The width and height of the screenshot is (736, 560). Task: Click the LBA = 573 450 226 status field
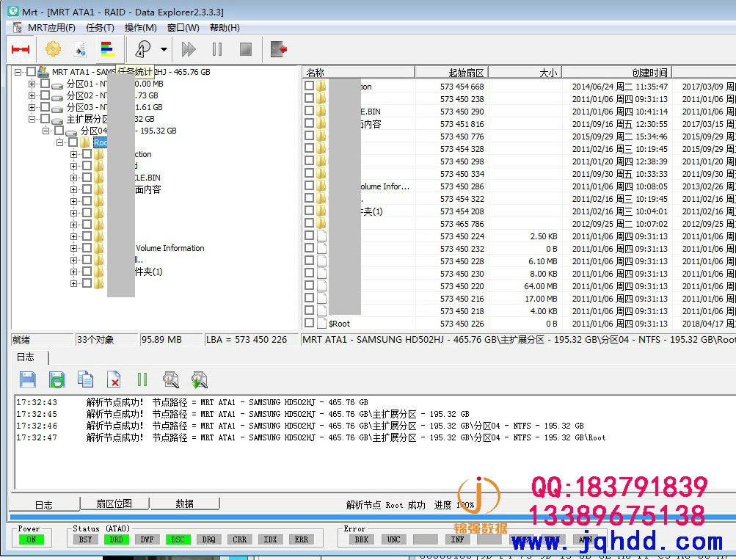[251, 339]
